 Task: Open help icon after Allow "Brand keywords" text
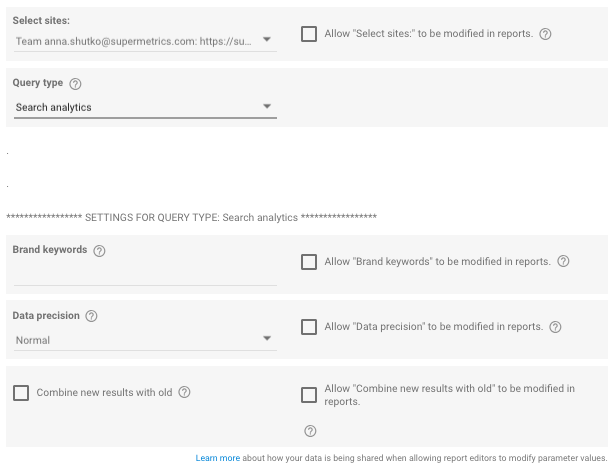click(563, 261)
